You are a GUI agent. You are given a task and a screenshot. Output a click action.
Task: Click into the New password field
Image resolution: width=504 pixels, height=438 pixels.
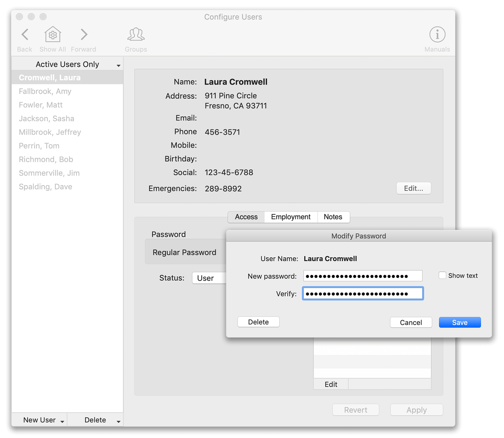(363, 276)
